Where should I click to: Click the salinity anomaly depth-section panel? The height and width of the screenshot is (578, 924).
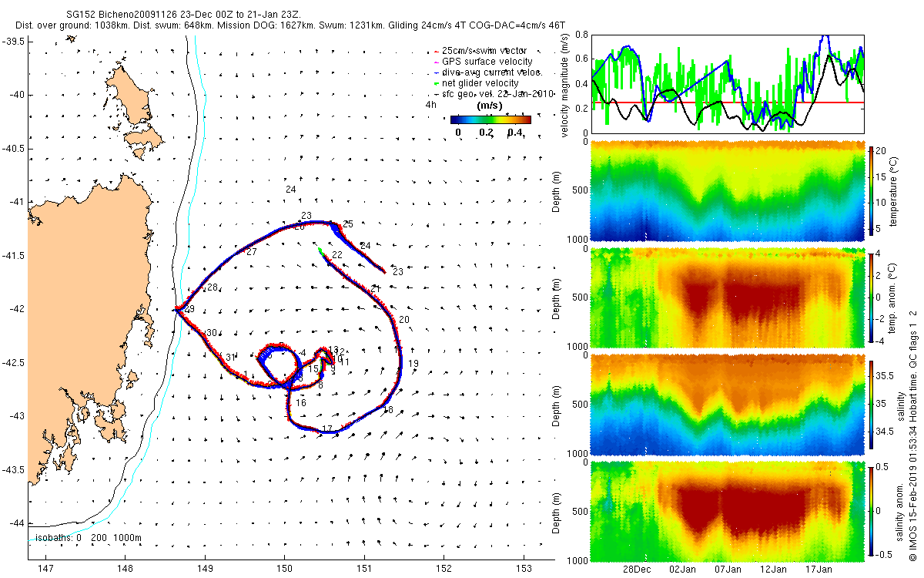click(x=728, y=510)
